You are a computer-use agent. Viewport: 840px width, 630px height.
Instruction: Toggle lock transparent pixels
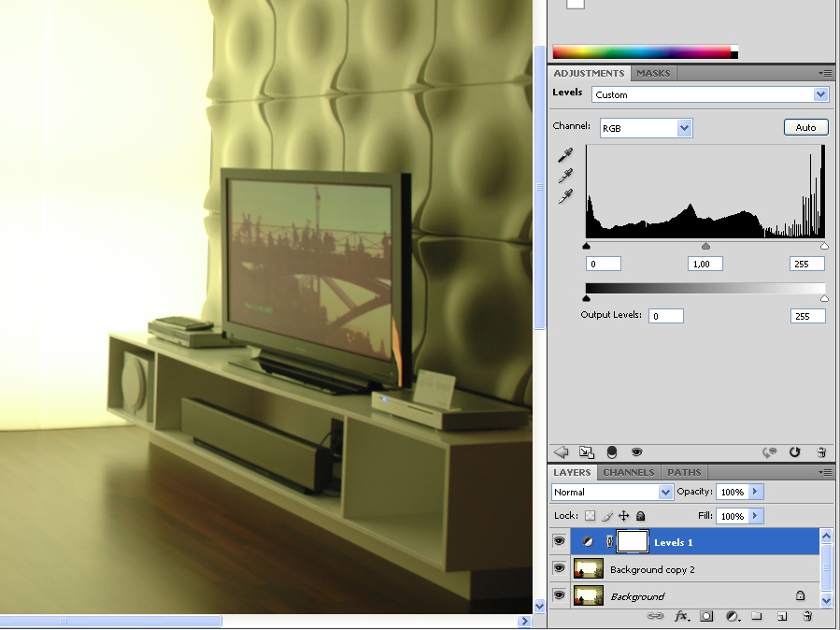point(590,516)
